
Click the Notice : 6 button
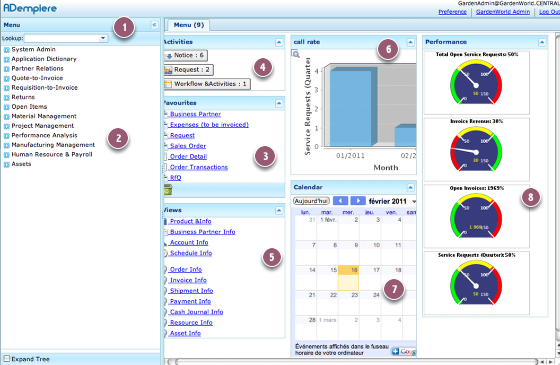coord(186,55)
